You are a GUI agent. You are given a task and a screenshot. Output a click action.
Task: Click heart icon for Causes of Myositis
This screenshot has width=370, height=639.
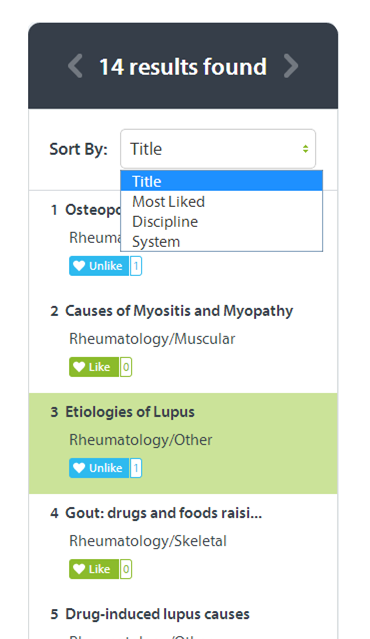[78, 367]
